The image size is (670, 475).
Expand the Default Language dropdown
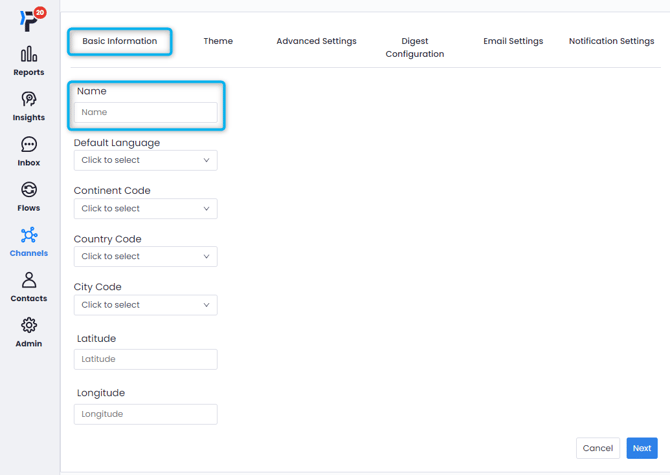pos(145,160)
